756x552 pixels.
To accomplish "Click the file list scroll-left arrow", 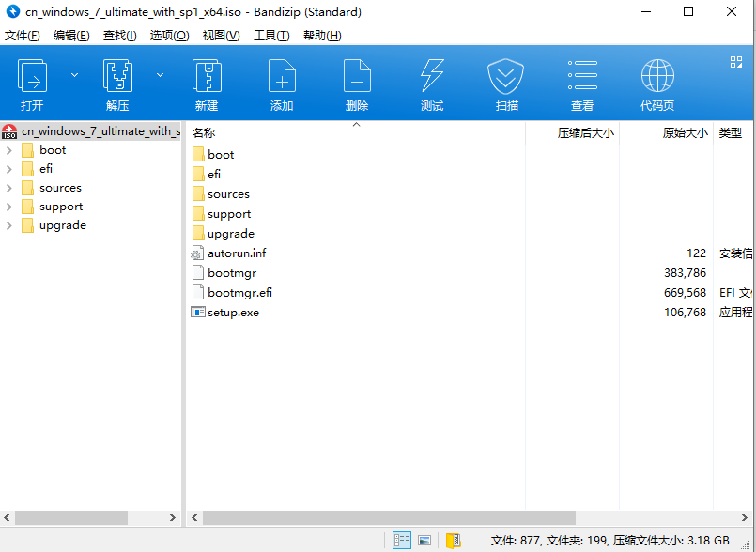I will 194,518.
